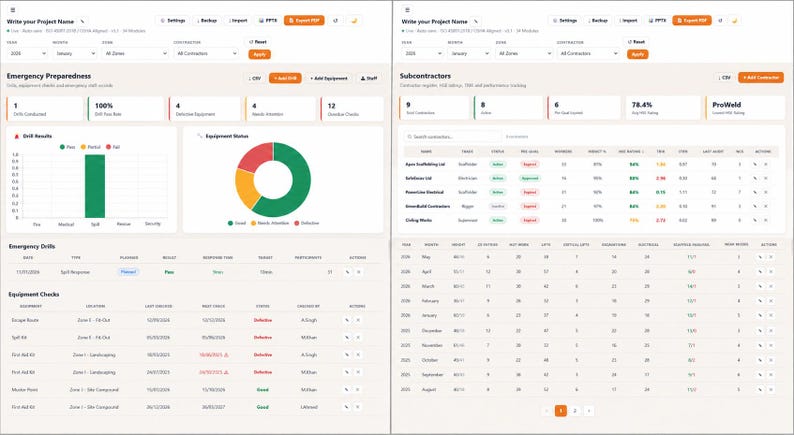The image size is (794, 435).
Task: Edit project name pencil in Emergency Preparedness window
Action: tap(83, 21)
